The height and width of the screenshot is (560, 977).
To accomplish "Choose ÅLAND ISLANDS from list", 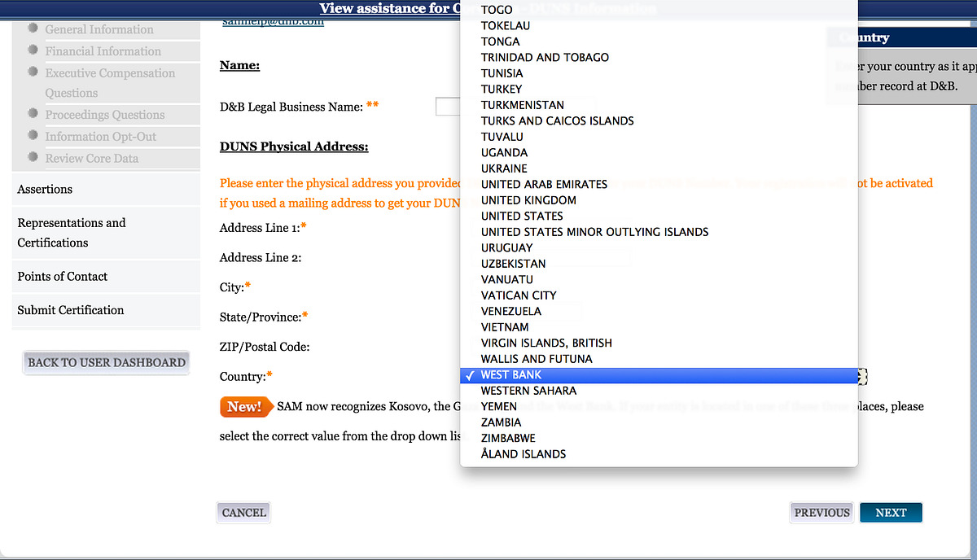I will coord(523,454).
